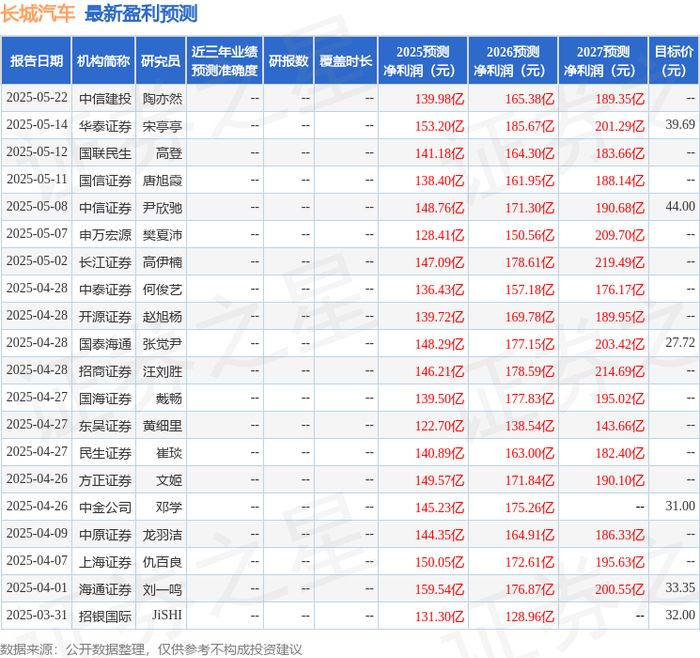This screenshot has width=700, height=658.
Task: Select value 219.49亿
Action: (620, 262)
